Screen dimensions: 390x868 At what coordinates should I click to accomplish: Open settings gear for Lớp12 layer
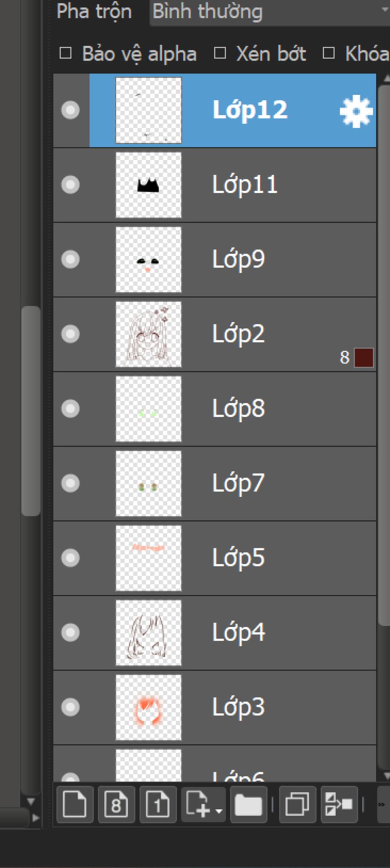(356, 111)
